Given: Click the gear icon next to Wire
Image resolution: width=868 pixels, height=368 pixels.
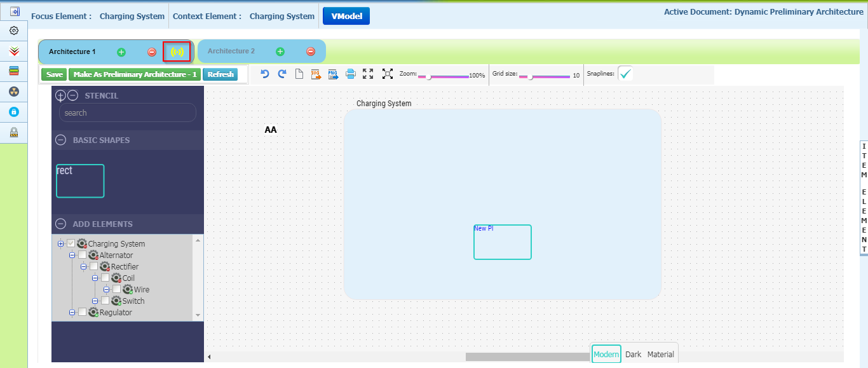Looking at the screenshot, I should [x=128, y=290].
